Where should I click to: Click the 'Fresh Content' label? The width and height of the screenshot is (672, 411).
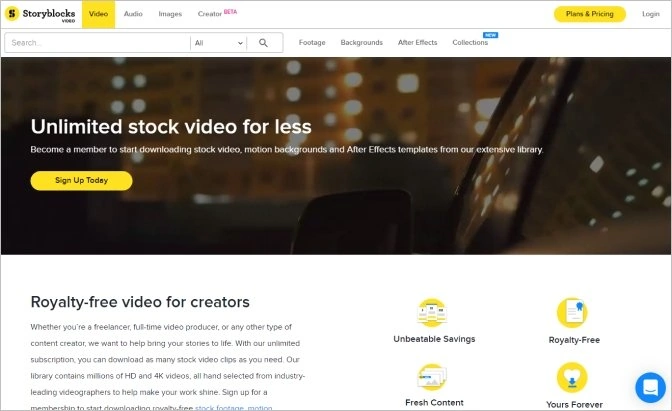click(434, 402)
